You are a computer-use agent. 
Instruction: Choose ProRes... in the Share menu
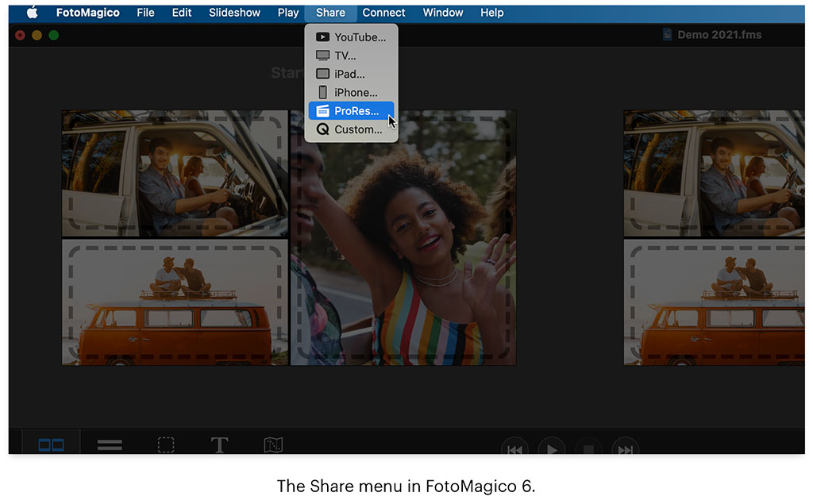point(351,111)
